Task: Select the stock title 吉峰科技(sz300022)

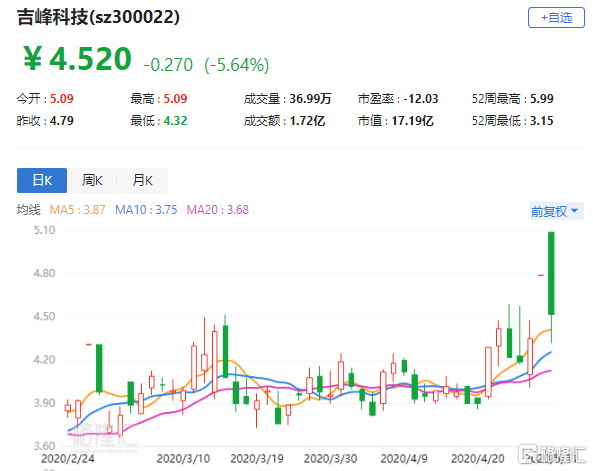Action: click(x=98, y=17)
